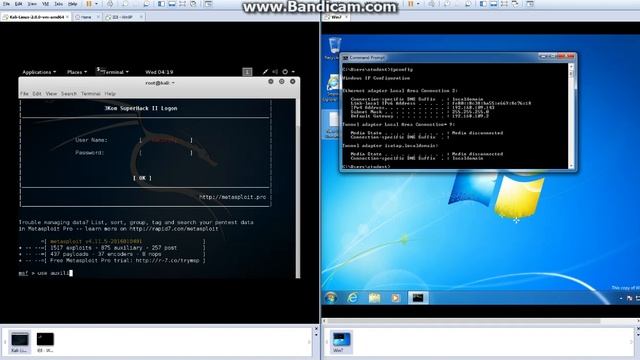The image size is (640, 360).
Task: Select Win7 thumbnail in right bottom bar
Action: (340, 342)
